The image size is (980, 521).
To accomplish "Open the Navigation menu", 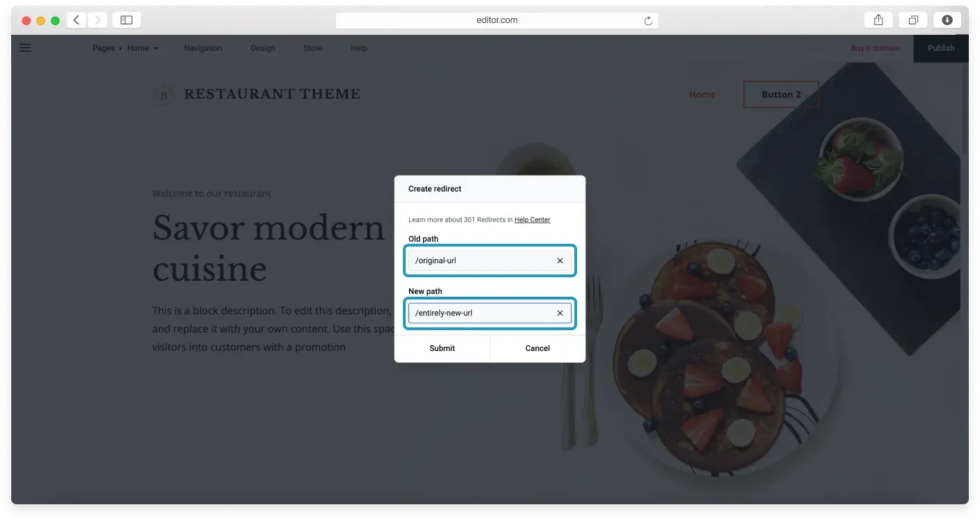I will pos(203,48).
